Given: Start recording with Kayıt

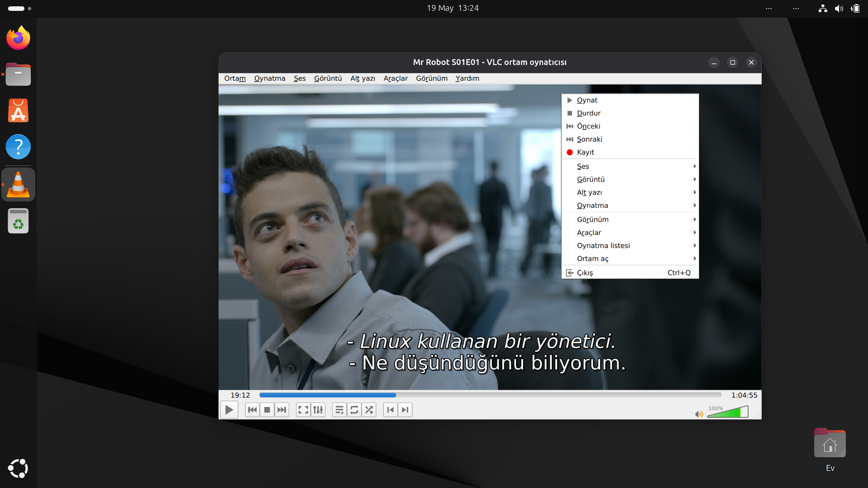Looking at the screenshot, I should (x=630, y=153).
